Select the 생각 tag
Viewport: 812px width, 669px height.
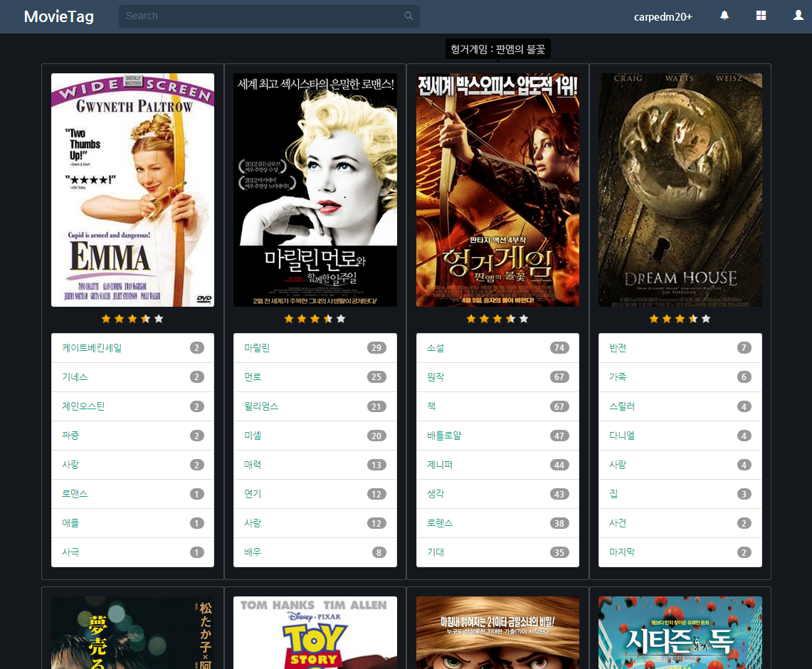pos(497,494)
